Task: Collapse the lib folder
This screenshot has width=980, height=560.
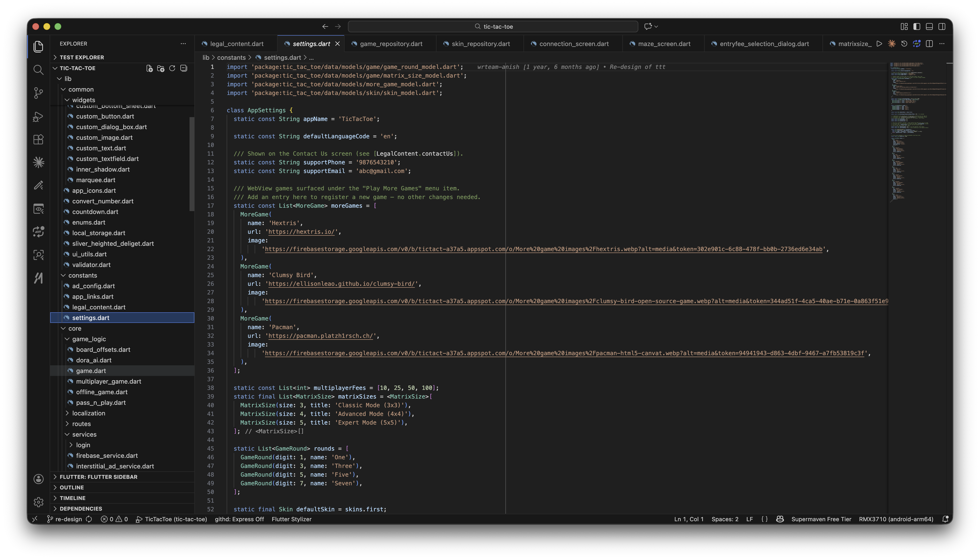Action: (59, 79)
